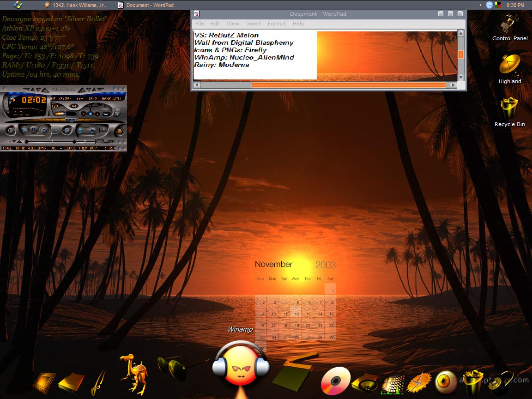Launch Winamp from the headphones dock icon
This screenshot has height=399, width=532.
tap(241, 366)
